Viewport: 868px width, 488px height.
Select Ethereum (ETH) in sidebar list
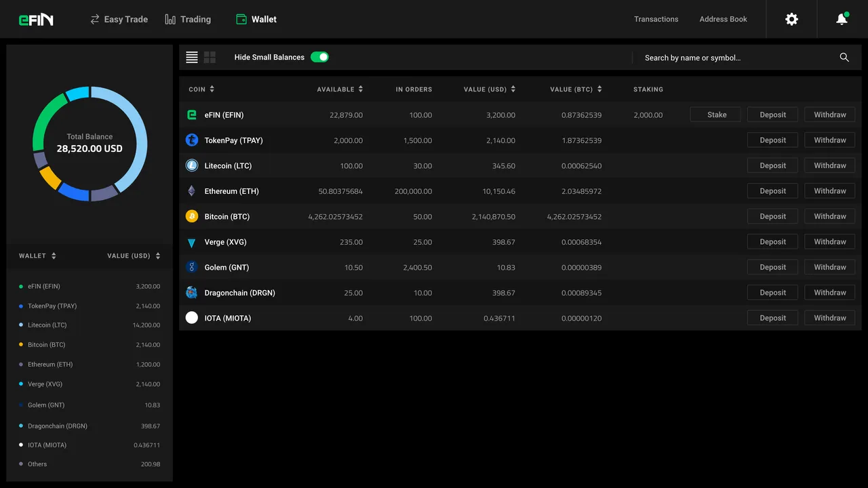pos(90,365)
